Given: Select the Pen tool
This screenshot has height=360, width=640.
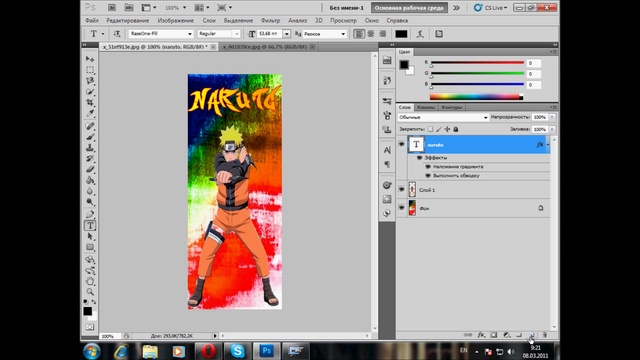Looking at the screenshot, I should point(90,215).
